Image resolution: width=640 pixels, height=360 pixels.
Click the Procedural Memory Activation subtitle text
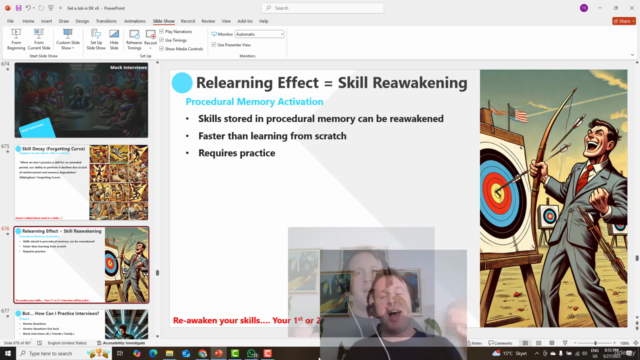pos(254,102)
